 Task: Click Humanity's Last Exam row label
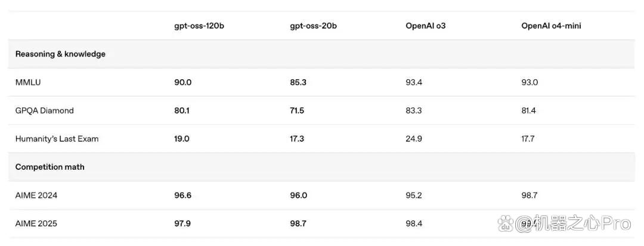(x=57, y=139)
